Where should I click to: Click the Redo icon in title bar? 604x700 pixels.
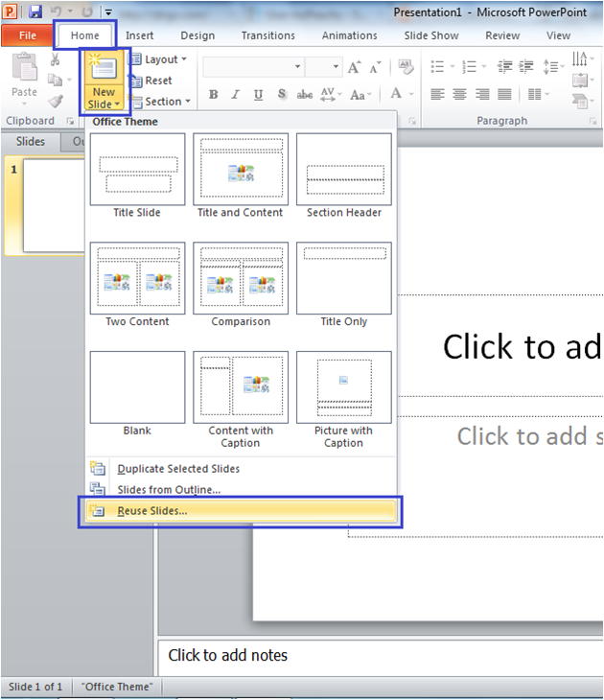pyautogui.click(x=86, y=12)
